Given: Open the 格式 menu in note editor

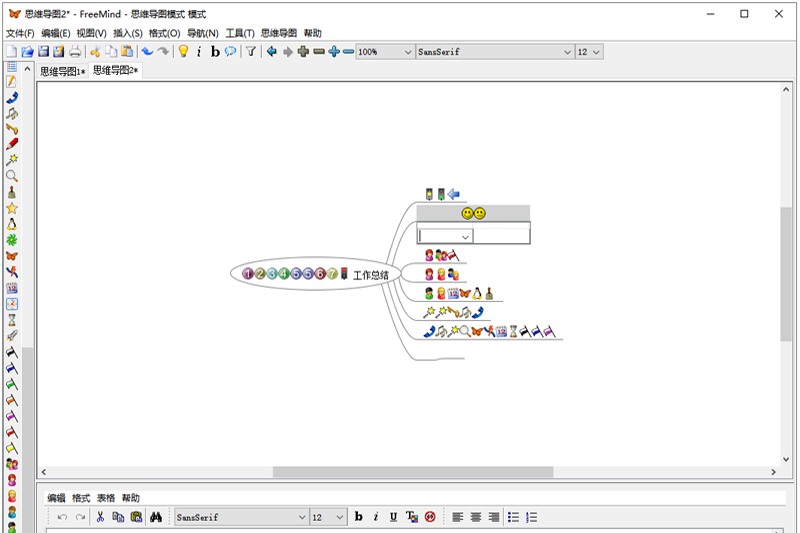Looking at the screenshot, I should click(x=81, y=498).
